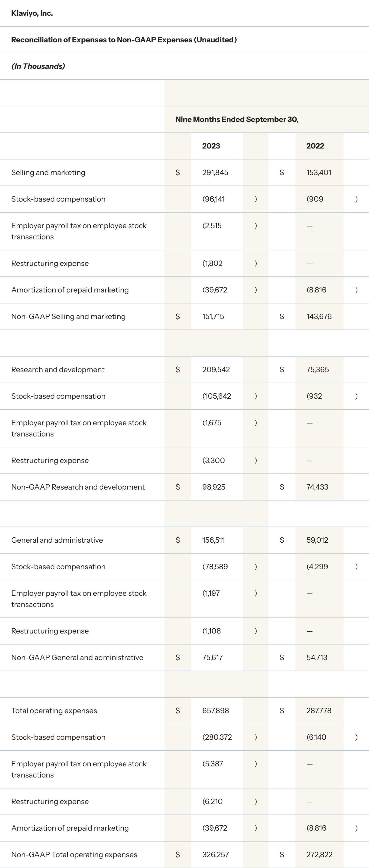This screenshot has width=369, height=868.
Task: Click the value 657,898
Action: click(215, 711)
